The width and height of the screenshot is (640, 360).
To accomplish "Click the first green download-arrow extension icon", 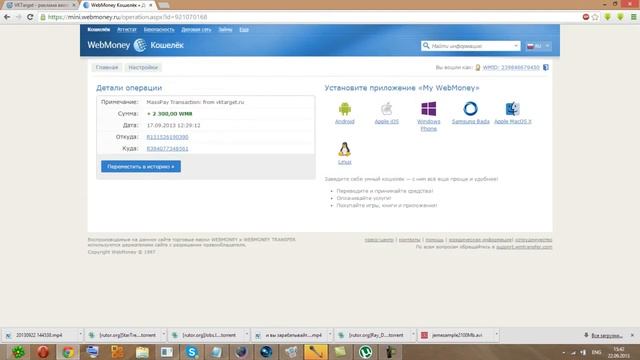I will 608,17.
